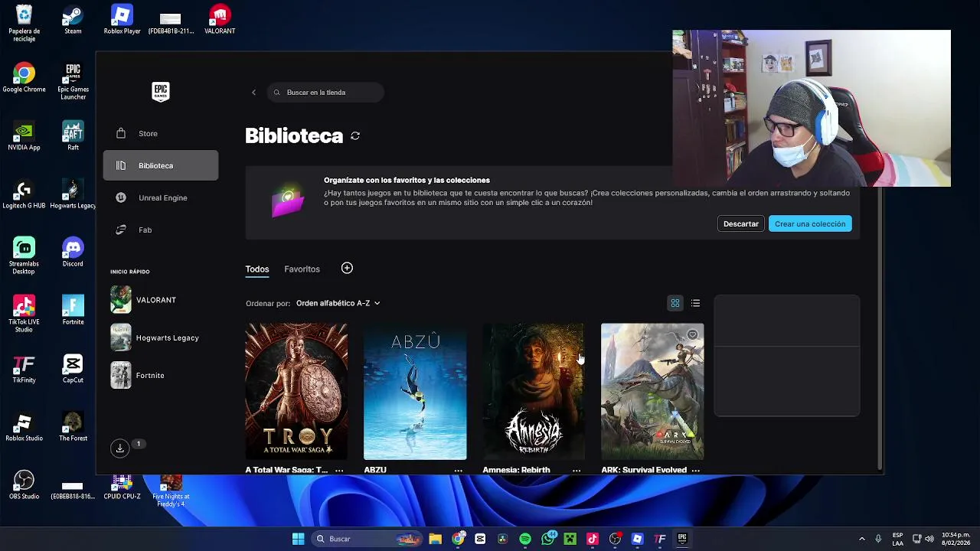This screenshot has width=980, height=551.
Task: Open Unreal Engine from sidebar
Action: [x=161, y=197]
